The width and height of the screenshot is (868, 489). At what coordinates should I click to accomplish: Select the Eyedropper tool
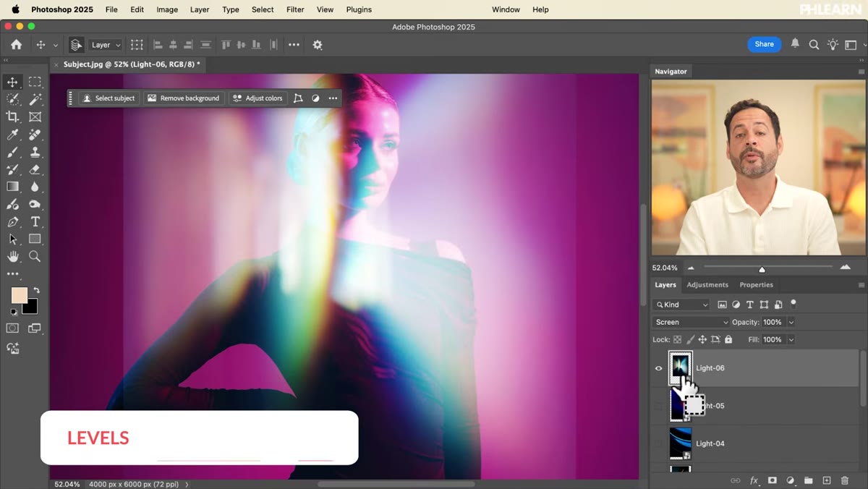[12, 135]
